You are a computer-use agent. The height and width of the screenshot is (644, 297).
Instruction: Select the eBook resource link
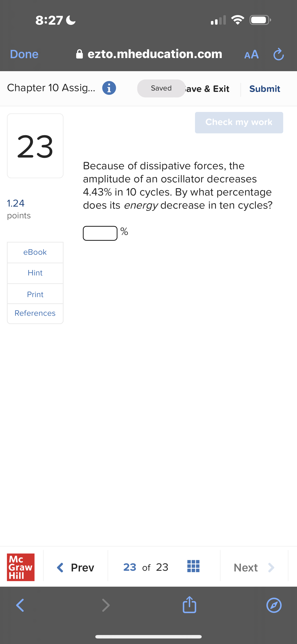click(x=35, y=252)
